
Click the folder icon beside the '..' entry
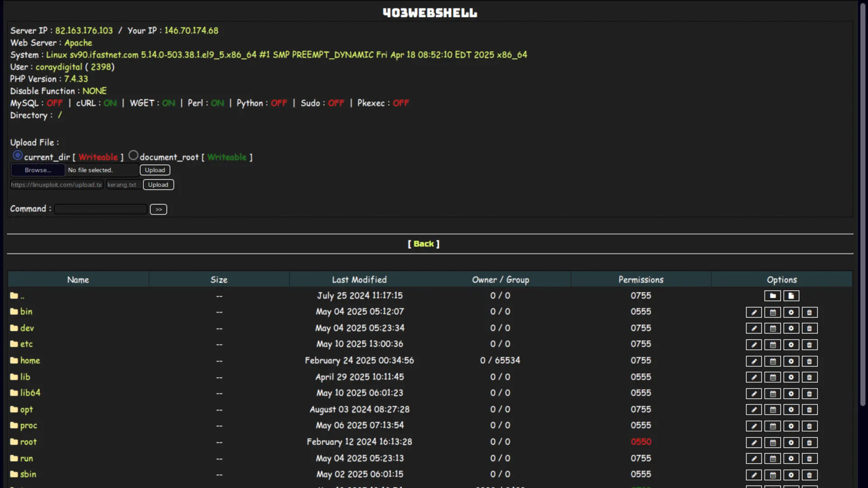(14, 296)
